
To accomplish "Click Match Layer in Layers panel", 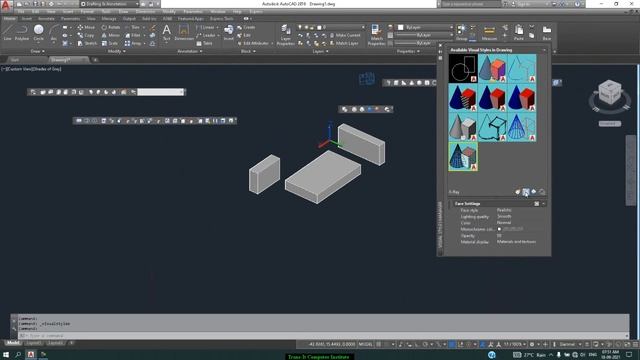I will [344, 43].
